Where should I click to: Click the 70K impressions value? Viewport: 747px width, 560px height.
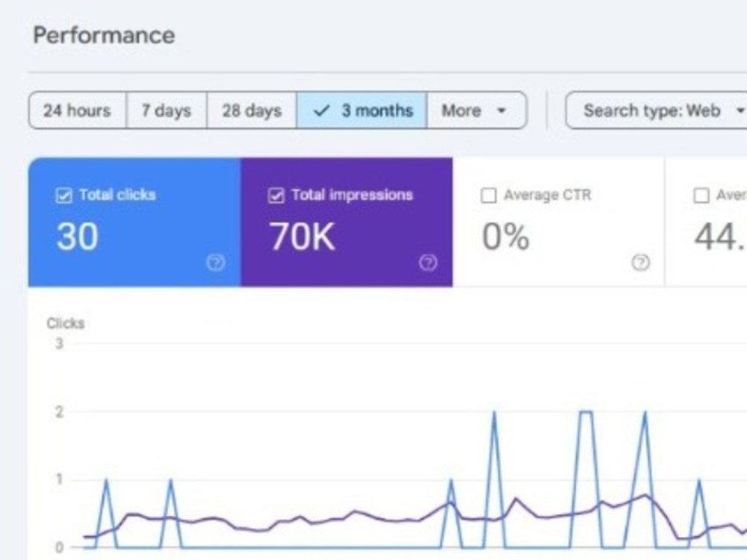point(302,237)
